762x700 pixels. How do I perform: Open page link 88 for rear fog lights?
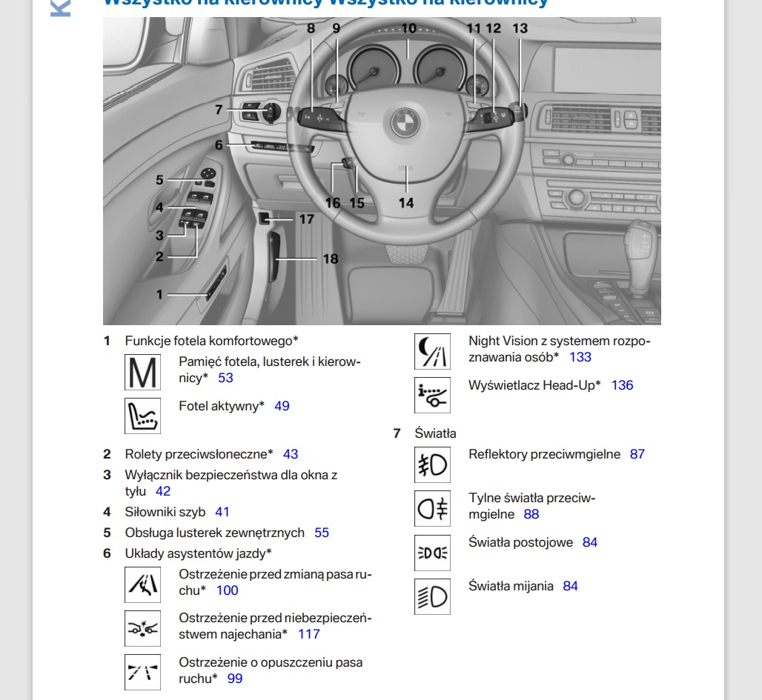[531, 514]
